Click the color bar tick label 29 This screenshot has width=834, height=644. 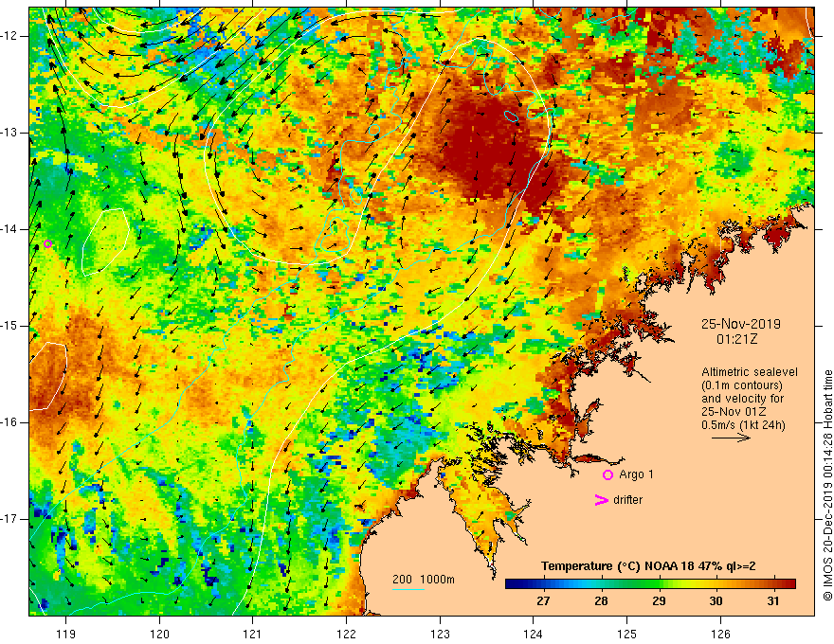[659, 601]
